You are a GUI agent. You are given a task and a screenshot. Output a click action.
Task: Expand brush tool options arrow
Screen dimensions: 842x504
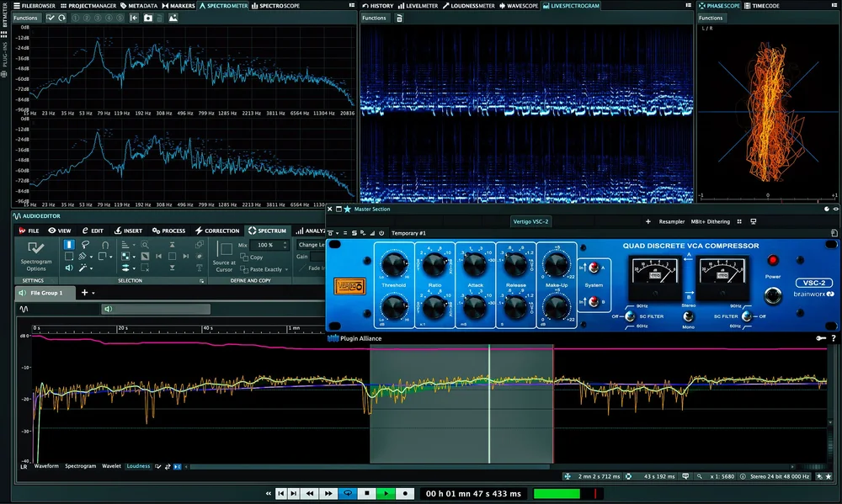pos(91,257)
